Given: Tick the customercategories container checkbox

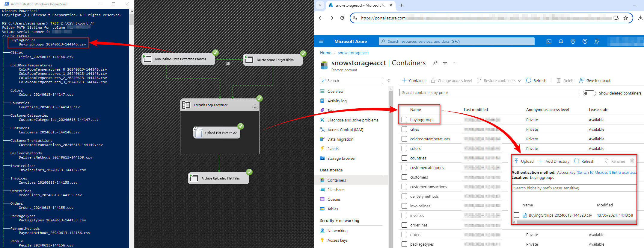Looking at the screenshot, I should (x=404, y=168).
